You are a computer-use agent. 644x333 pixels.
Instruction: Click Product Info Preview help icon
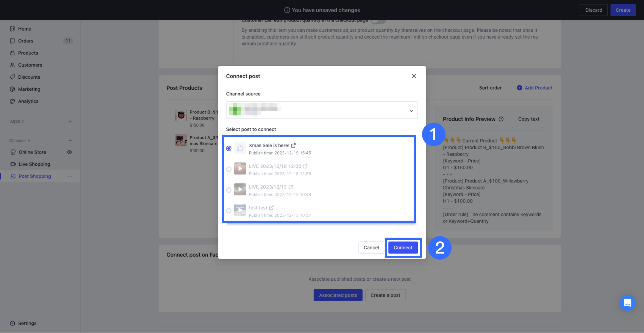pyautogui.click(x=501, y=119)
